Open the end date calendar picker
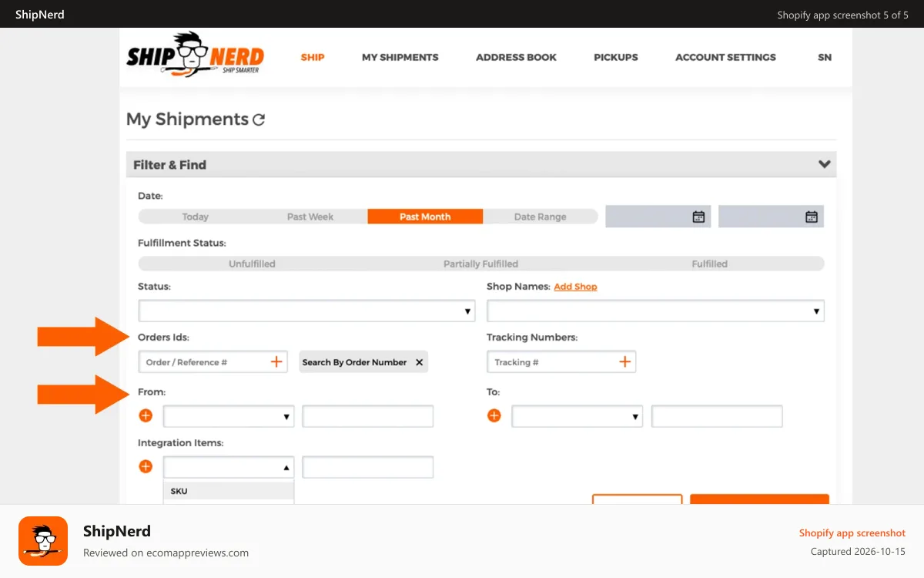 point(812,217)
